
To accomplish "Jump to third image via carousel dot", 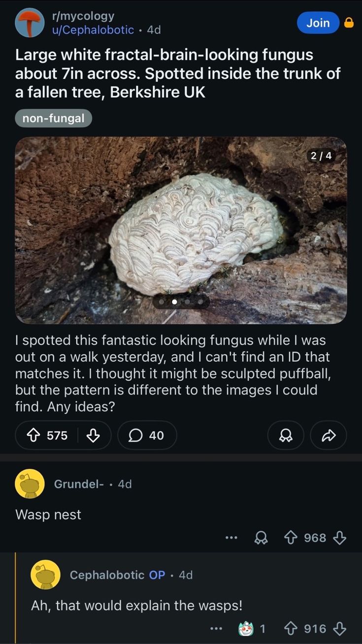I will [187, 301].
